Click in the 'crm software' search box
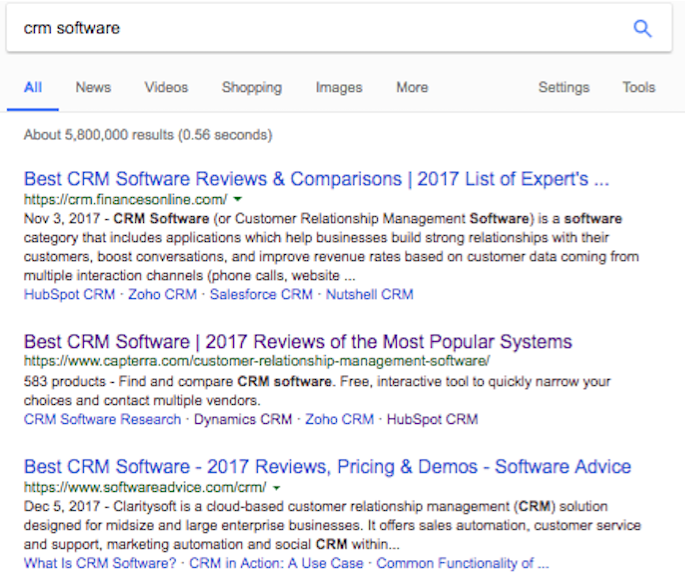The height and width of the screenshot is (581, 685). [x=300, y=28]
